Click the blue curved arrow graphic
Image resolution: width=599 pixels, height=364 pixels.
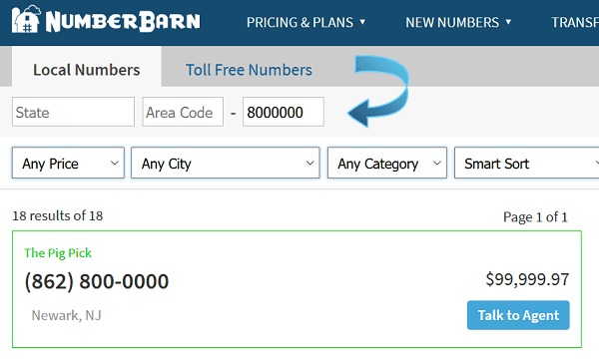click(x=379, y=91)
